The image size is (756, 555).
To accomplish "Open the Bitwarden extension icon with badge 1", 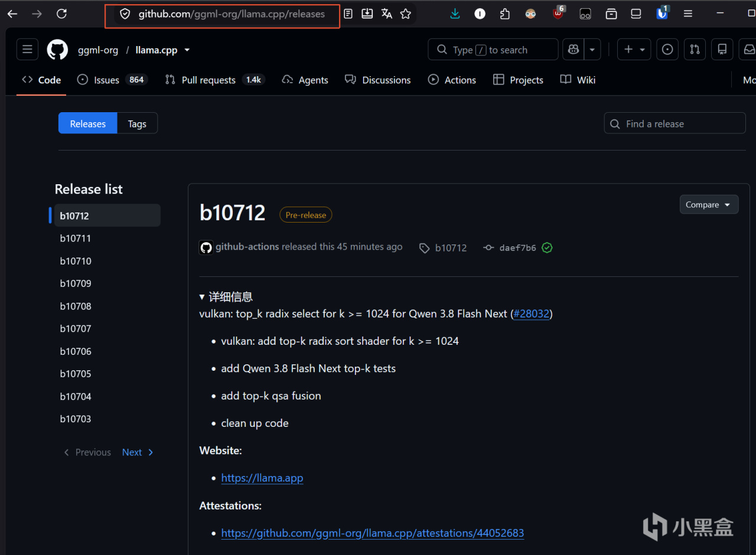I will click(x=663, y=13).
